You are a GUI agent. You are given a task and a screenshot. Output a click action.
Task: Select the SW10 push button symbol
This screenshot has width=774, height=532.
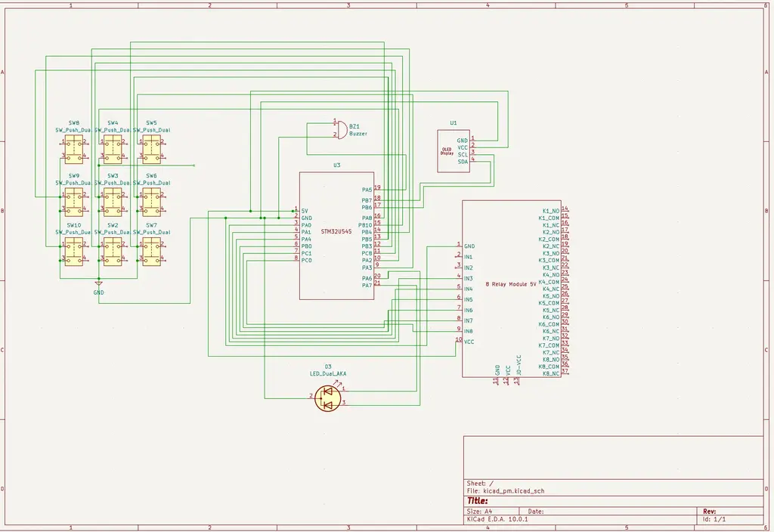tap(74, 251)
